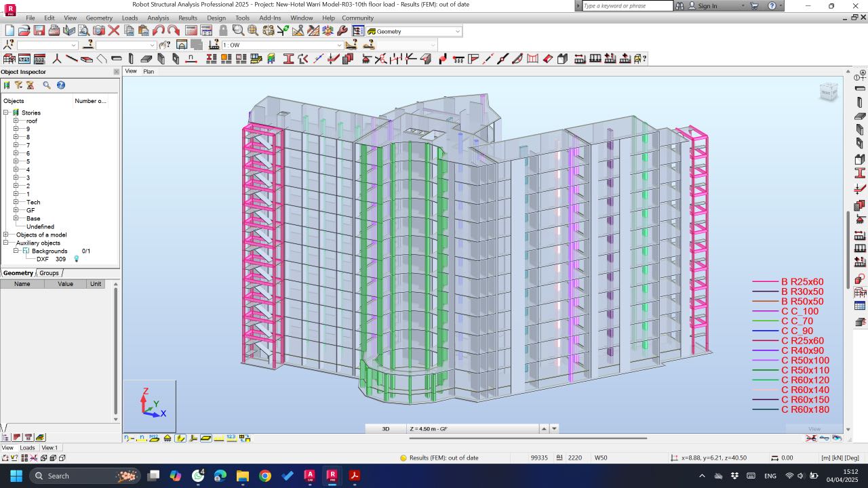Click inside the keyword search field

tap(627, 5)
